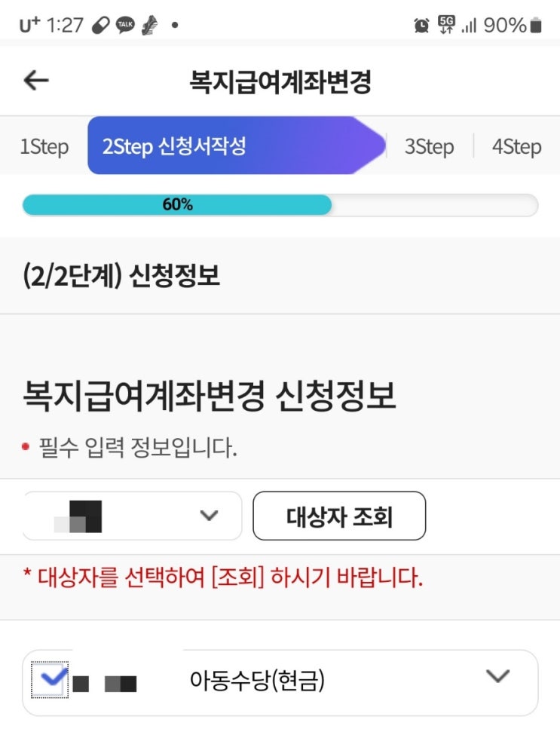This screenshot has width=560, height=732.
Task: Tap the pill-shaped notification icon
Action: [99, 26]
